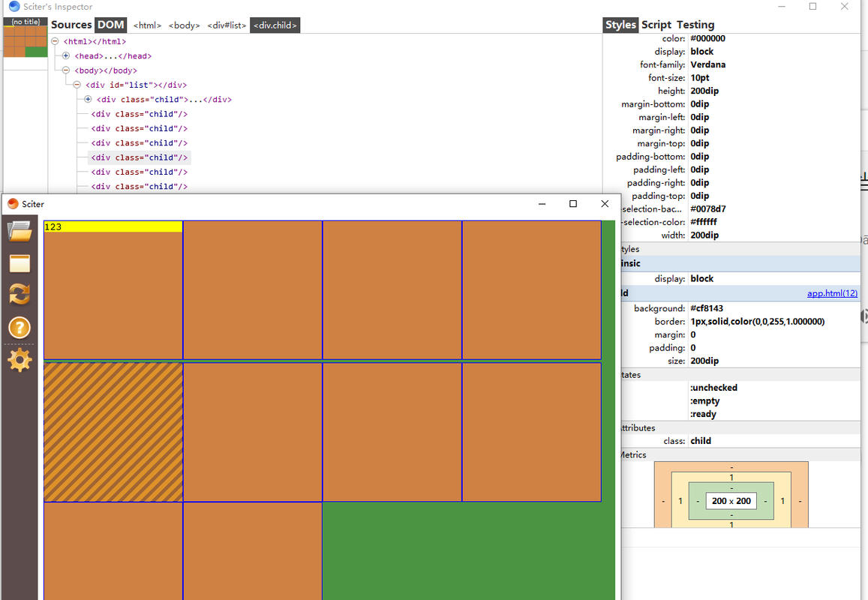Image resolution: width=868 pixels, height=600 pixels.
Task: Select the <head>...</head> tree row
Action: pos(113,56)
